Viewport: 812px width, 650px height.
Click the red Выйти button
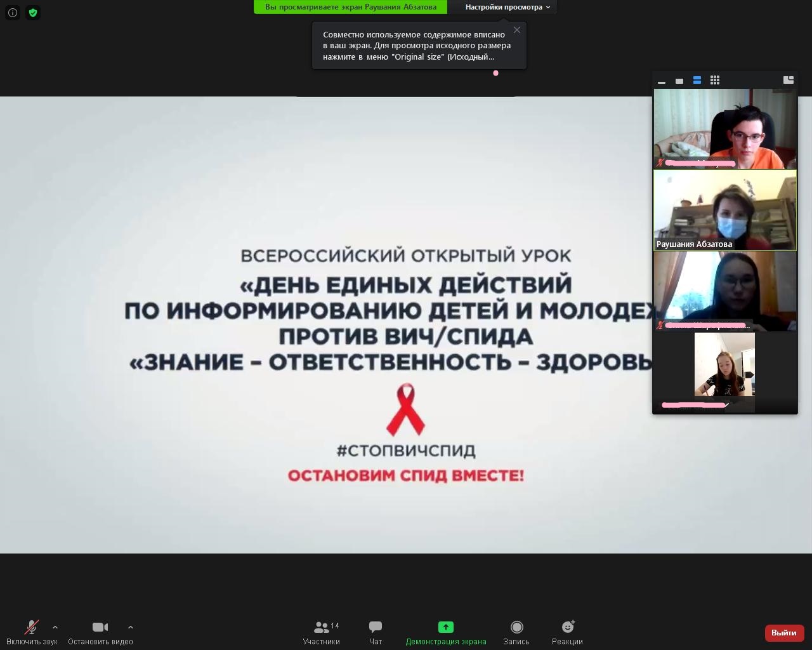[784, 632]
